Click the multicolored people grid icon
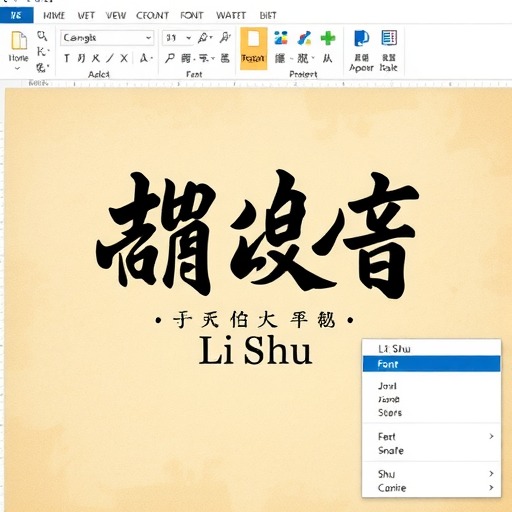The image size is (512, 512). coord(281,38)
